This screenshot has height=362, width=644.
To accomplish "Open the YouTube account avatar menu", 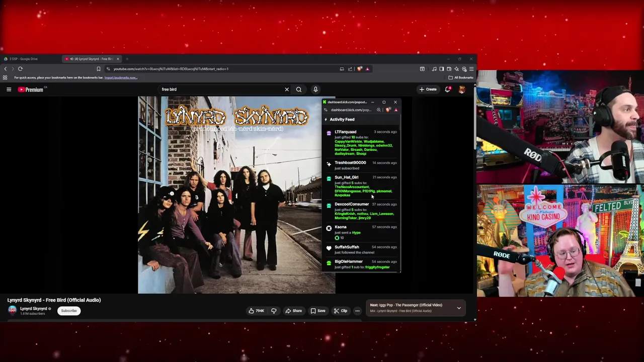I will pos(462,89).
